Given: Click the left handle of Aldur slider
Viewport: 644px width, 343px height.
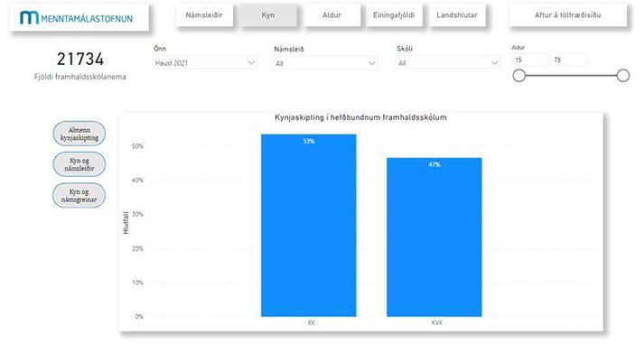Looking at the screenshot, I should 519,76.
